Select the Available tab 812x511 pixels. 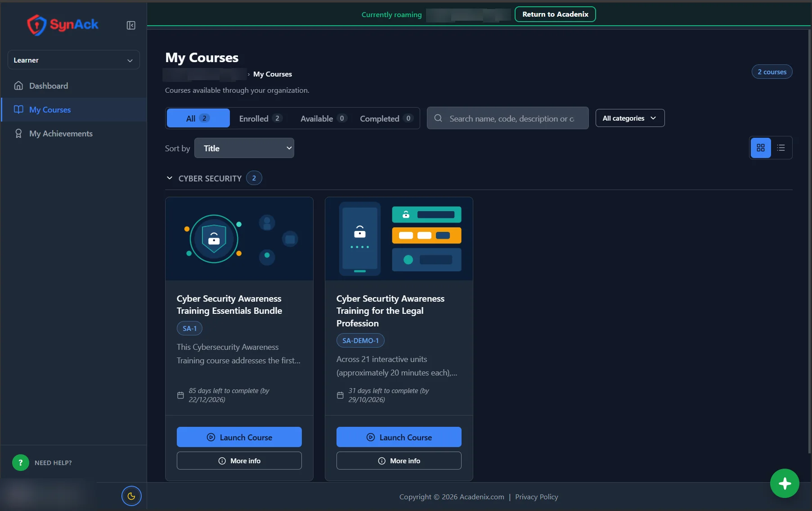coord(323,118)
